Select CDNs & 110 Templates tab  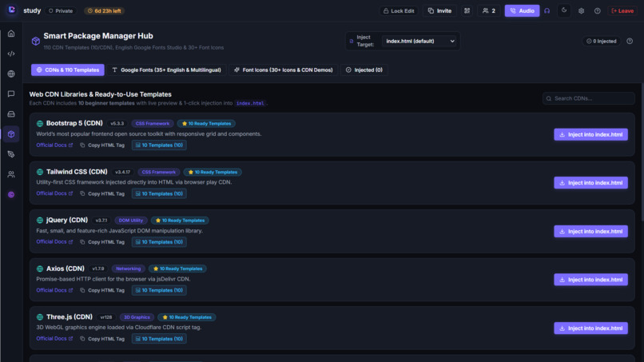(x=68, y=70)
